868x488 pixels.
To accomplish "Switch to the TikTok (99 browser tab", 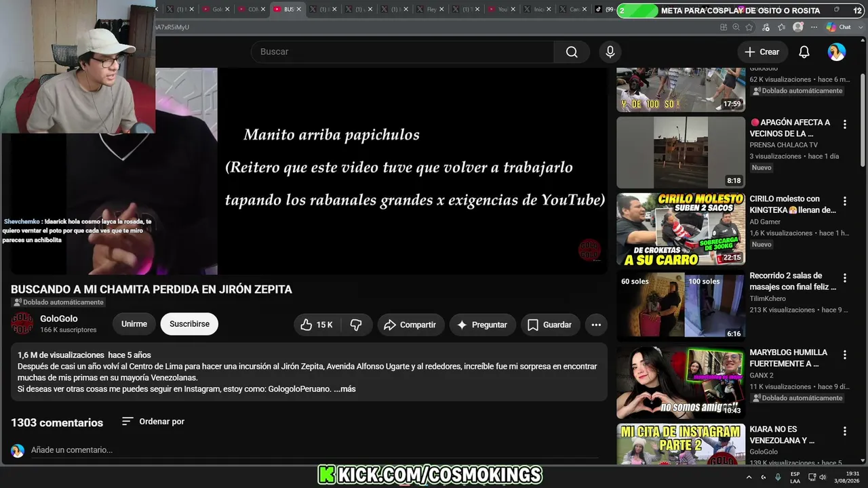I will tap(605, 9).
